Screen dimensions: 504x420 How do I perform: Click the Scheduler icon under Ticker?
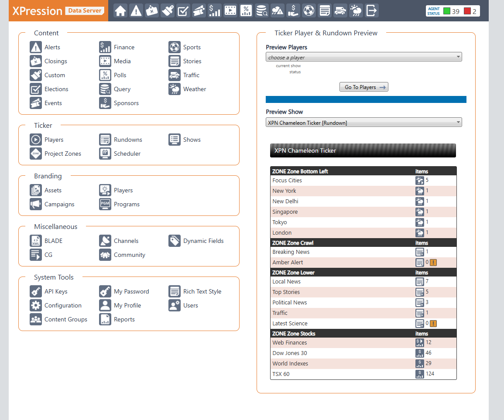point(105,154)
